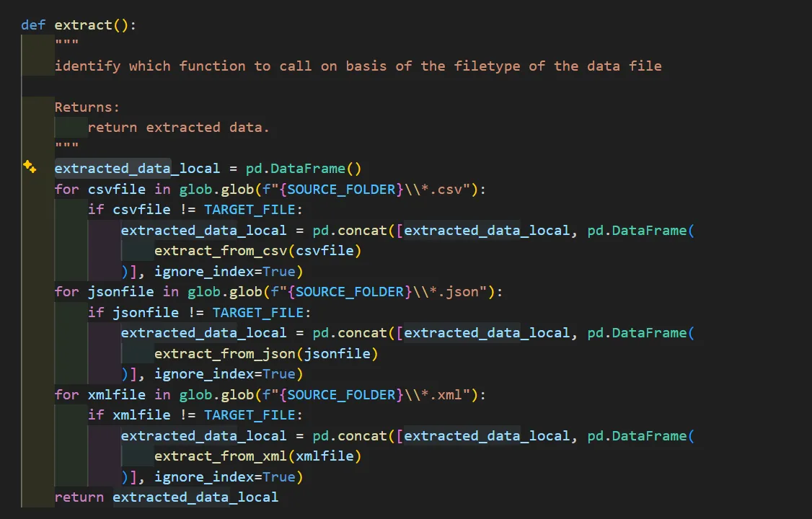Click the extract_from_csv function call

click(216, 250)
